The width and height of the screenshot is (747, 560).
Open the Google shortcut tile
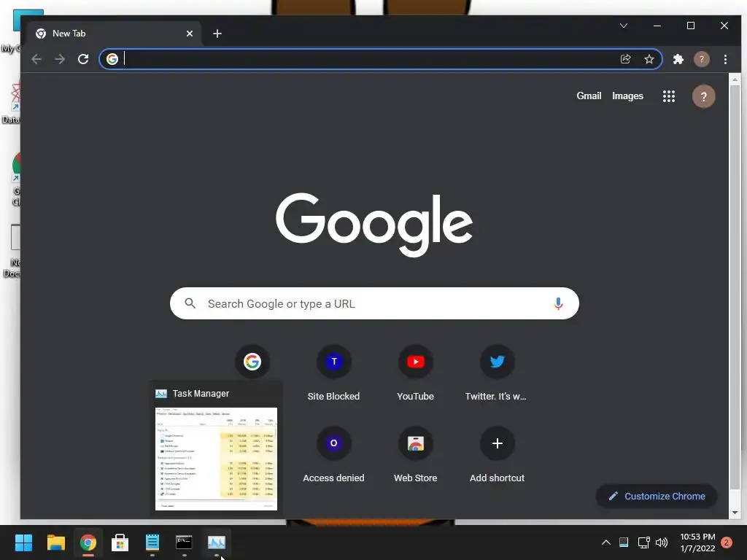252,362
